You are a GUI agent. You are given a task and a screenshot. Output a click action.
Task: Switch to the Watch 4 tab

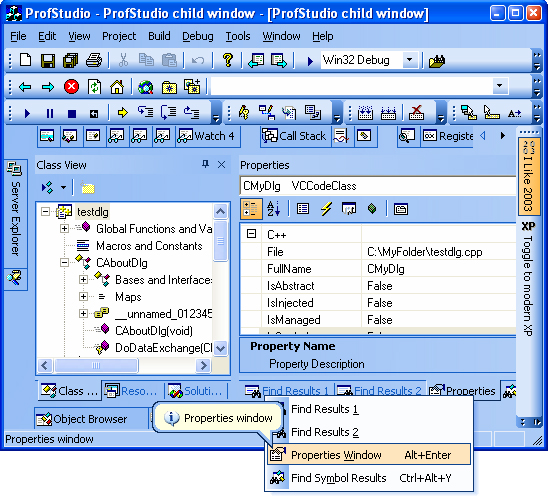click(207, 136)
